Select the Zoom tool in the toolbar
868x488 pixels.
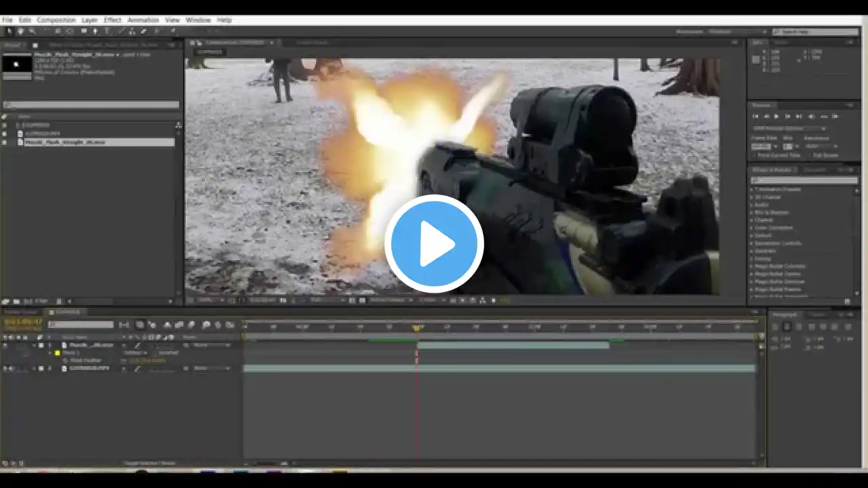click(x=32, y=31)
